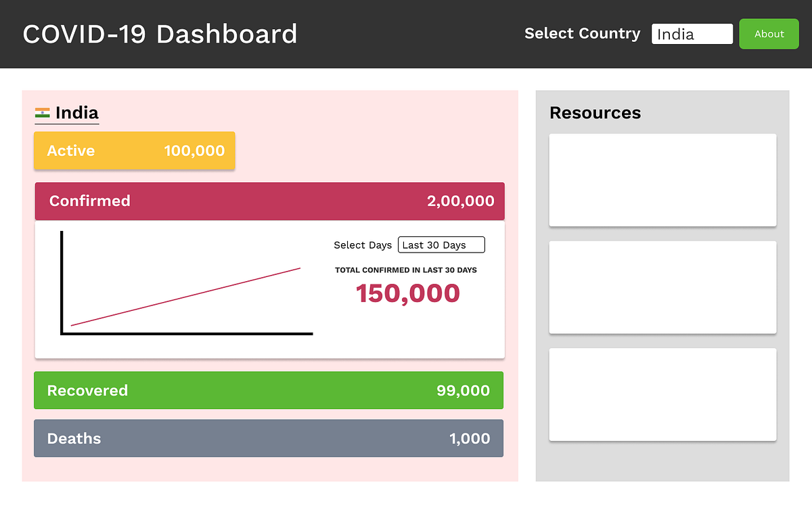This screenshot has height=508, width=812.
Task: Click the green Recovered cases banner
Action: click(269, 390)
